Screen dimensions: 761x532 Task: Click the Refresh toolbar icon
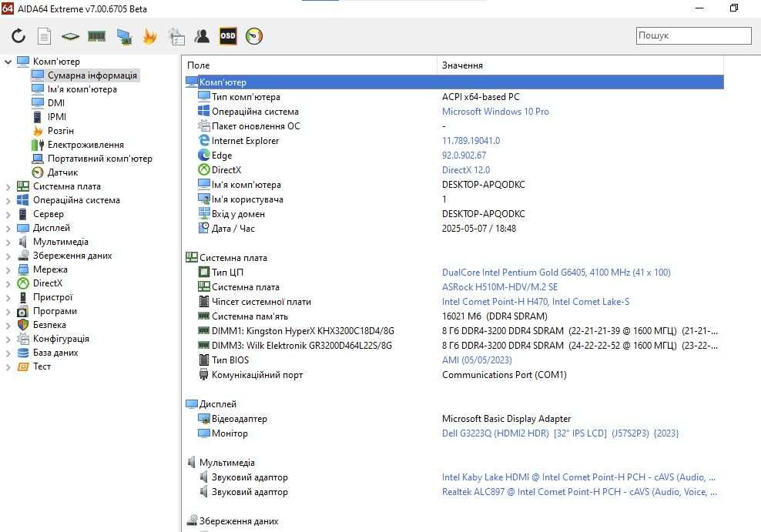[x=18, y=36]
